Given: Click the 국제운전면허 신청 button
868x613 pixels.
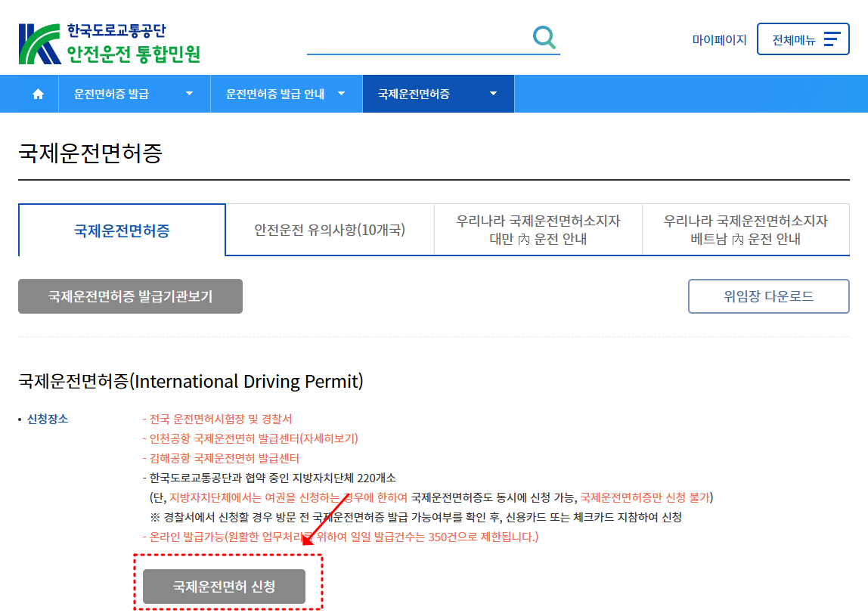Looking at the screenshot, I should (225, 587).
